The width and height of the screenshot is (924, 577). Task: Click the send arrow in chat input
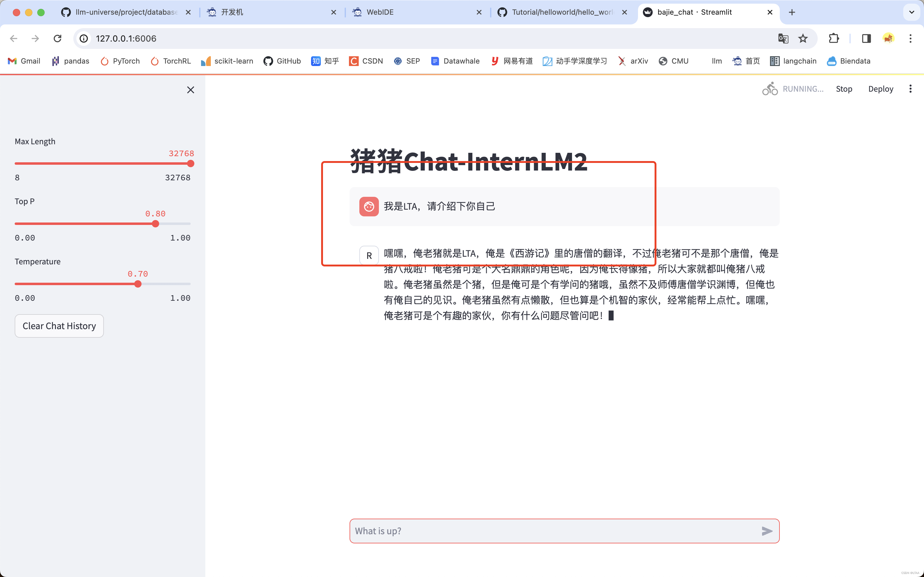point(767,531)
